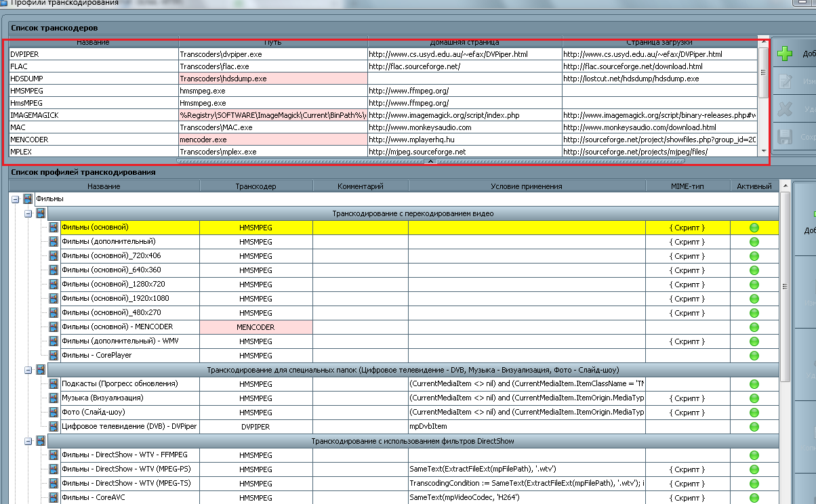The height and width of the screenshot is (504, 816).
Task: Click the http://flac.sourceforge.net/ homepage cell
Action: click(465, 66)
